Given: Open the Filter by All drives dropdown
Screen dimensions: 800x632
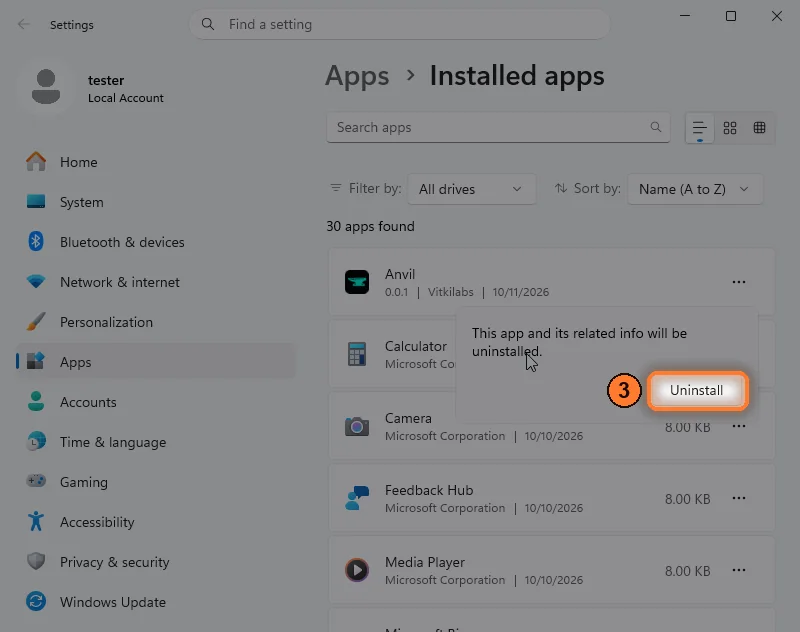Looking at the screenshot, I should pos(471,189).
